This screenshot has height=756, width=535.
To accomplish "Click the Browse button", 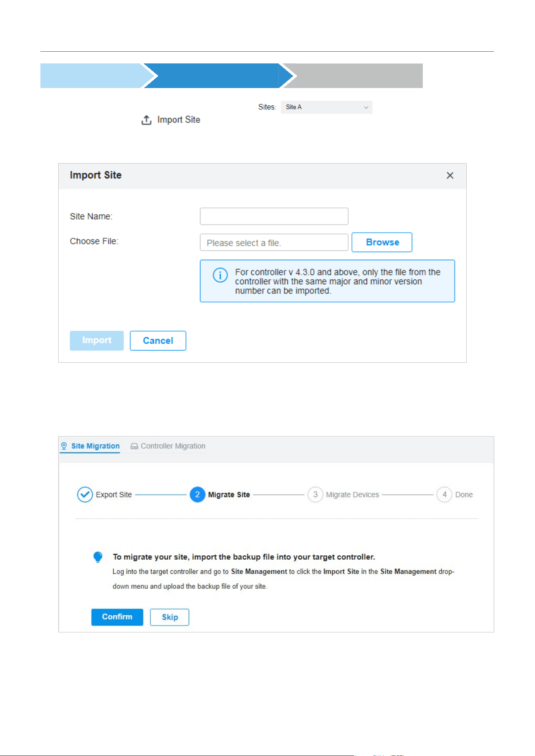I will point(382,242).
